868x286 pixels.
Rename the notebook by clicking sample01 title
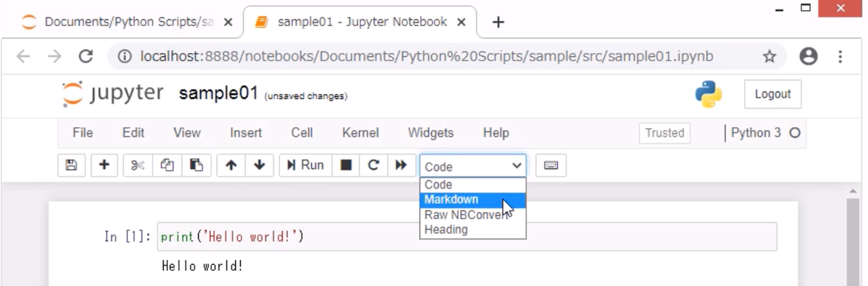coord(218,94)
